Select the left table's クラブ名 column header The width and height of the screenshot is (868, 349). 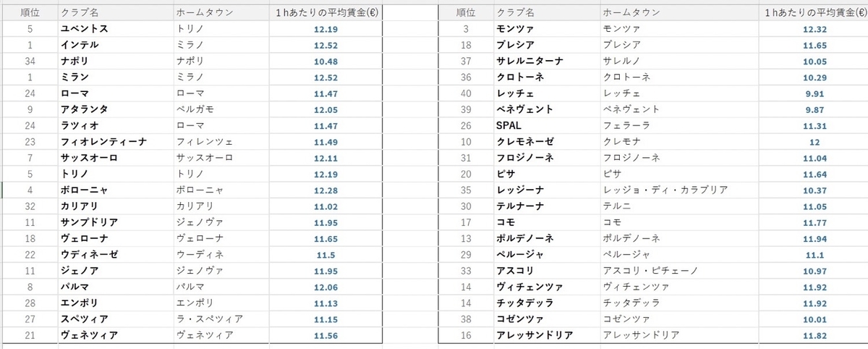pos(81,13)
